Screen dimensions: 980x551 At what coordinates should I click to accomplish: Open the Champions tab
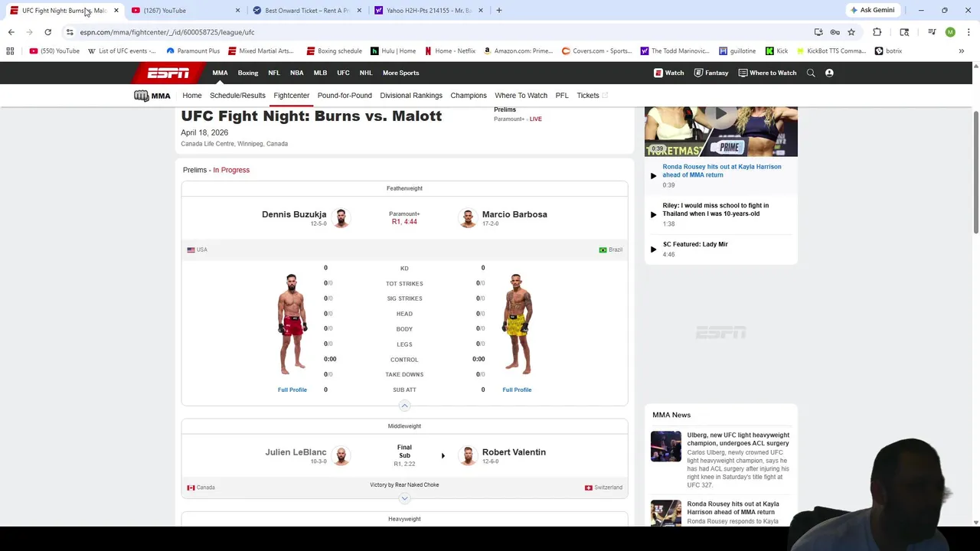point(469,96)
